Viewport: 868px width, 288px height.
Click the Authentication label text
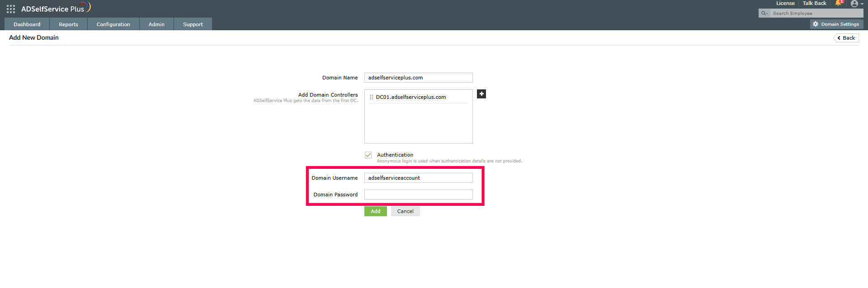coord(395,155)
